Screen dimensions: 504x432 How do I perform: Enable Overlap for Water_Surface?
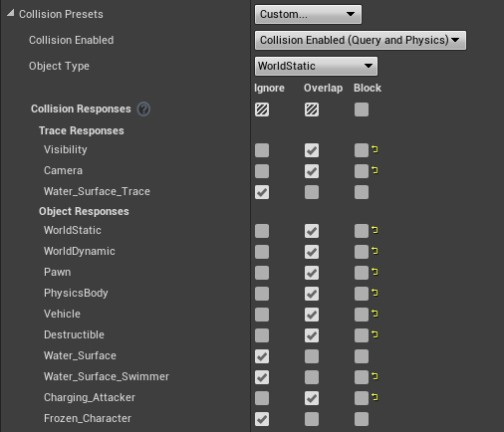click(x=312, y=356)
